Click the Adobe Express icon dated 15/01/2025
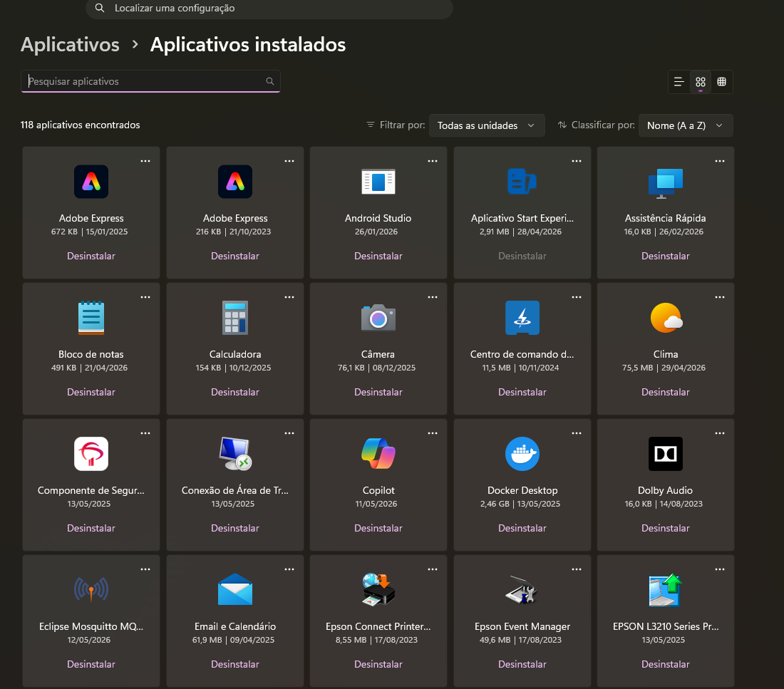The height and width of the screenshot is (689, 784). (91, 182)
